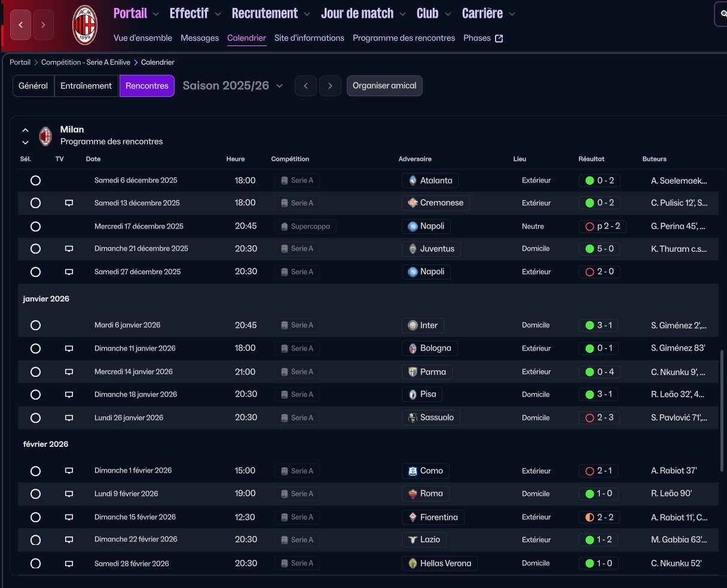Click the TV icon on the Bologna row
727x588 pixels.
[69, 349]
